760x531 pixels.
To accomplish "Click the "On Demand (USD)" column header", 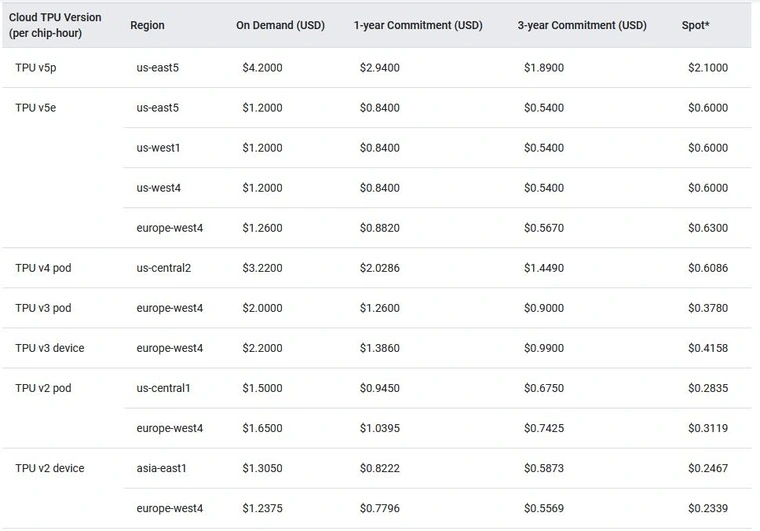I will 280,26.
